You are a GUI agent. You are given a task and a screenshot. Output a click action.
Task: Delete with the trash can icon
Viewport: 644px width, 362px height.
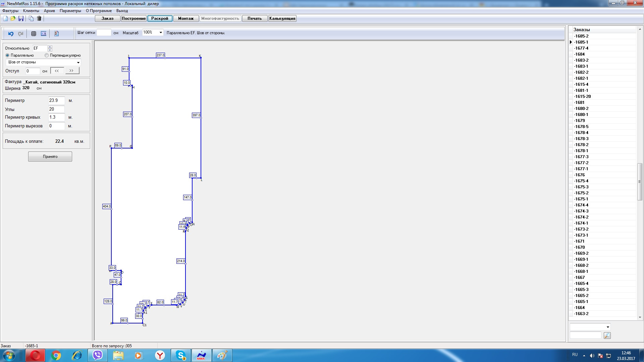[39, 18]
